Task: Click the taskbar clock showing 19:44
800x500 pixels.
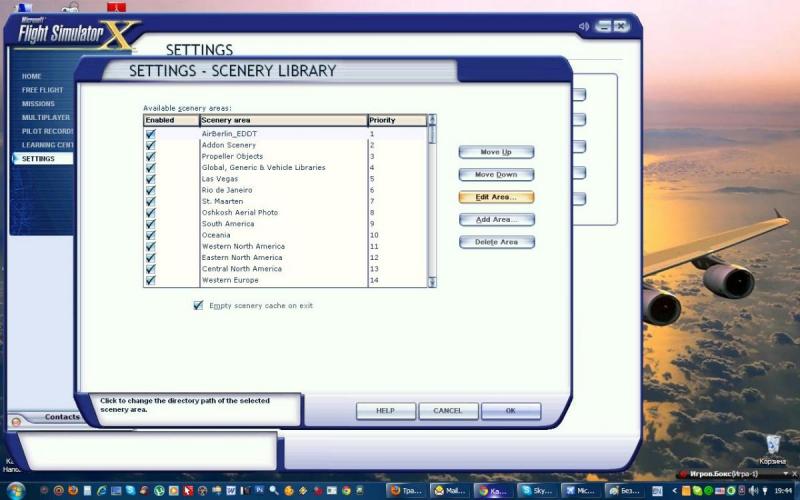Action: [x=783, y=491]
